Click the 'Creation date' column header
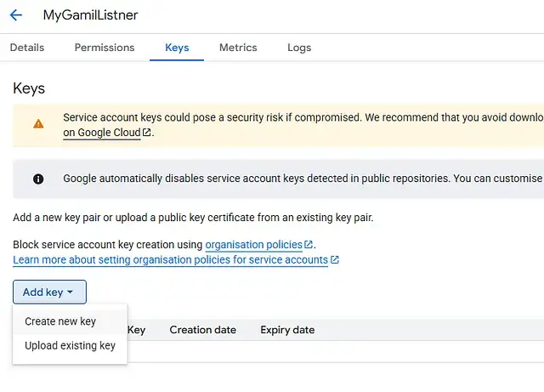The height and width of the screenshot is (392, 544). 202,330
